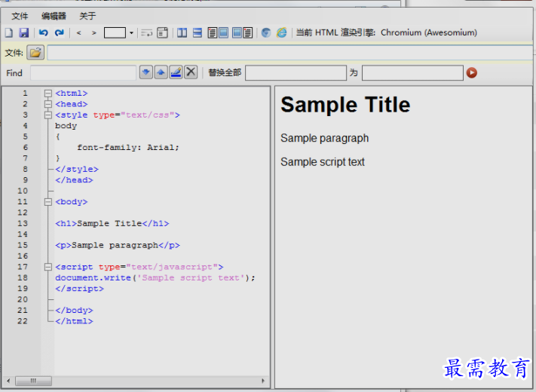This screenshot has height=392, width=536.
Task: Switch rendering engine to Chromium
Action: [x=266, y=33]
